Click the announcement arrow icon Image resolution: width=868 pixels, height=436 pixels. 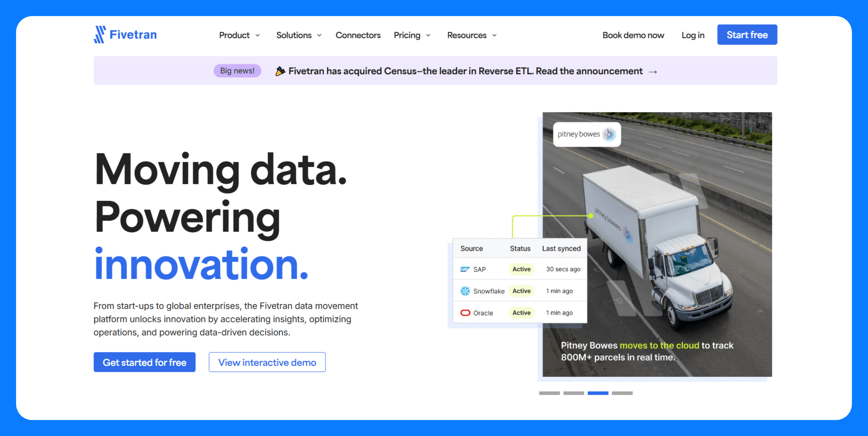(653, 72)
